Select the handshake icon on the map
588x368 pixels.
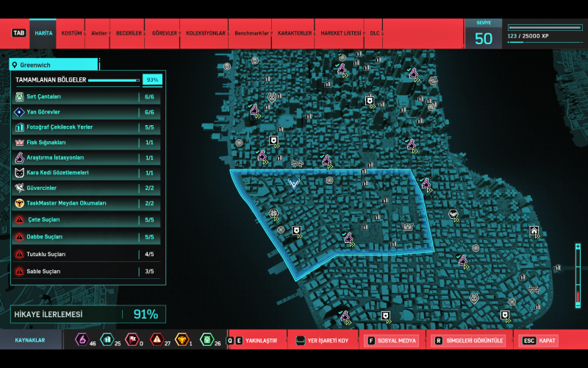(x=453, y=214)
